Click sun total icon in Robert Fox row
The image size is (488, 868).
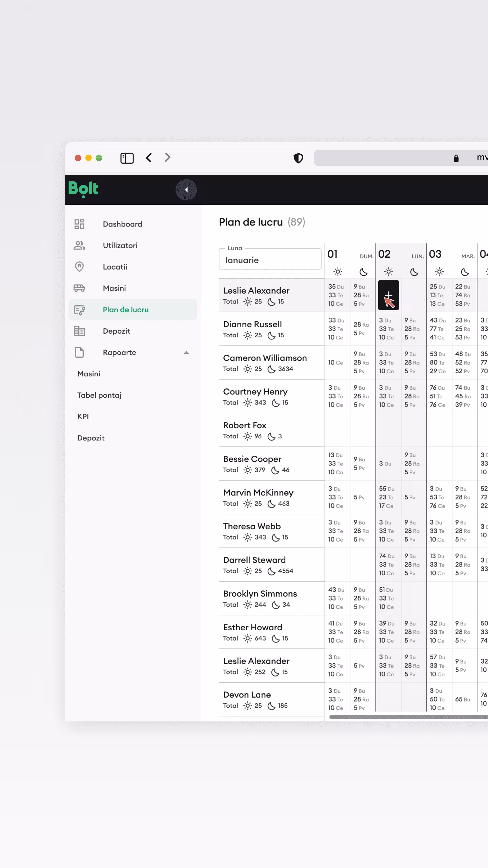coord(248,436)
